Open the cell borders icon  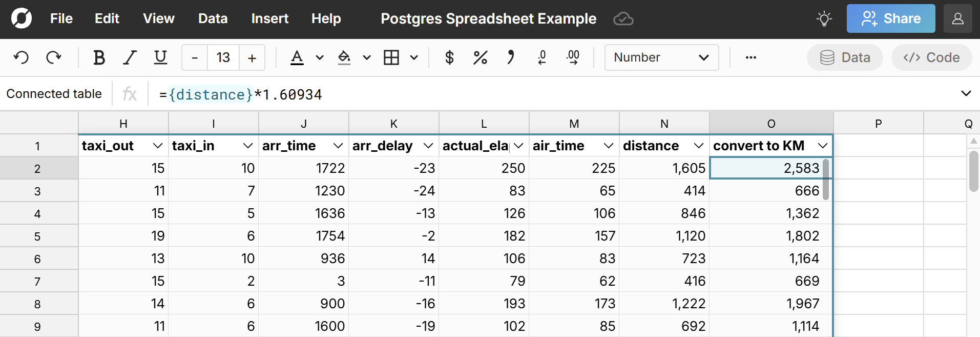coord(391,57)
